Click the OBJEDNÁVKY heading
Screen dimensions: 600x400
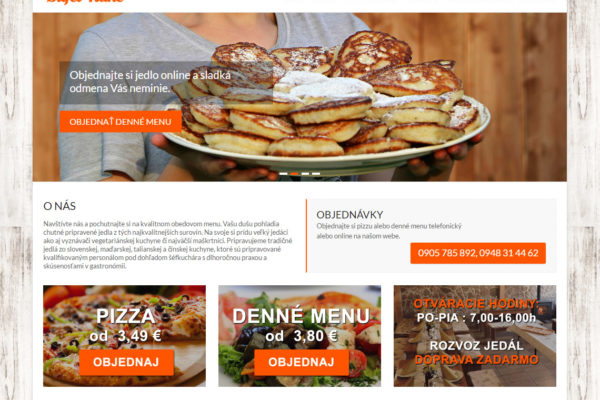pos(350,214)
